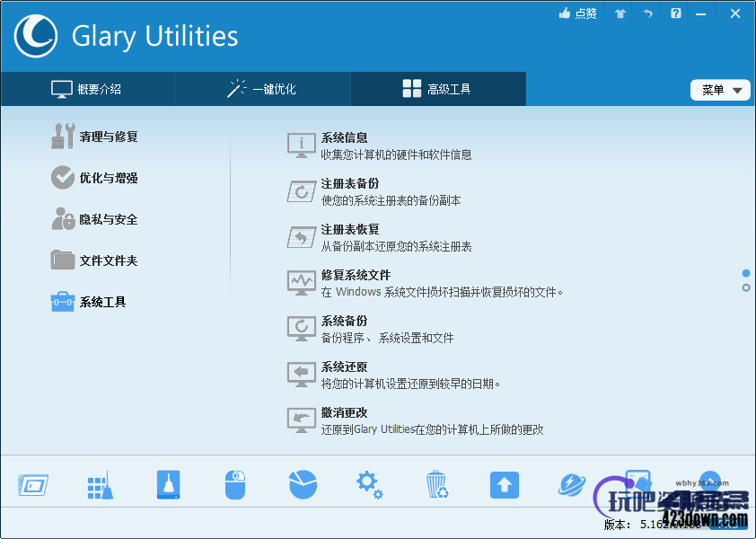Click the 点赞 thumbs-up button
756x539 pixels.
(x=577, y=13)
